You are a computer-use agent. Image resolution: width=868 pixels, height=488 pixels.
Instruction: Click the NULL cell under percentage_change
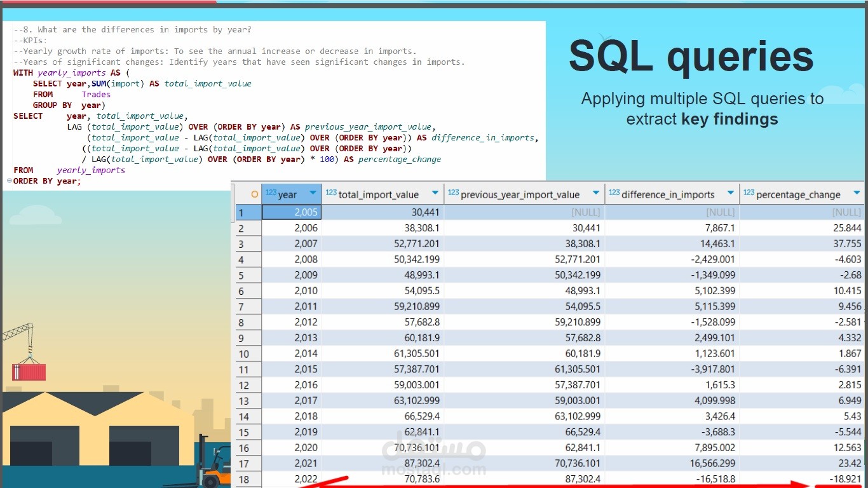802,212
